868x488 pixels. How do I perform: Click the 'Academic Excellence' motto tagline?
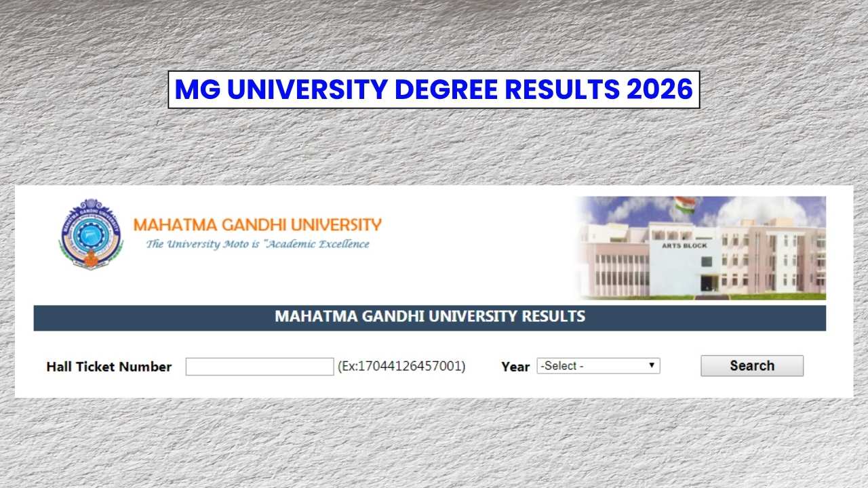click(258, 244)
